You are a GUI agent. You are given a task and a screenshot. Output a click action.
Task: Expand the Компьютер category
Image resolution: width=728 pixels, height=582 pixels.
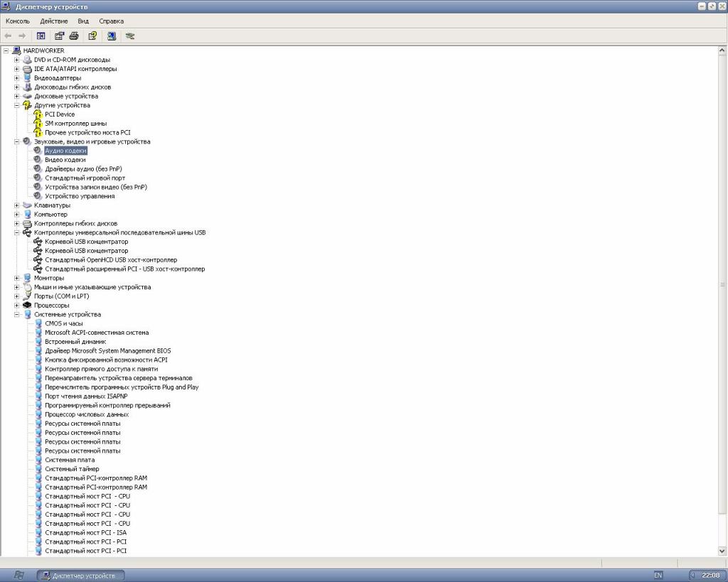(17, 215)
